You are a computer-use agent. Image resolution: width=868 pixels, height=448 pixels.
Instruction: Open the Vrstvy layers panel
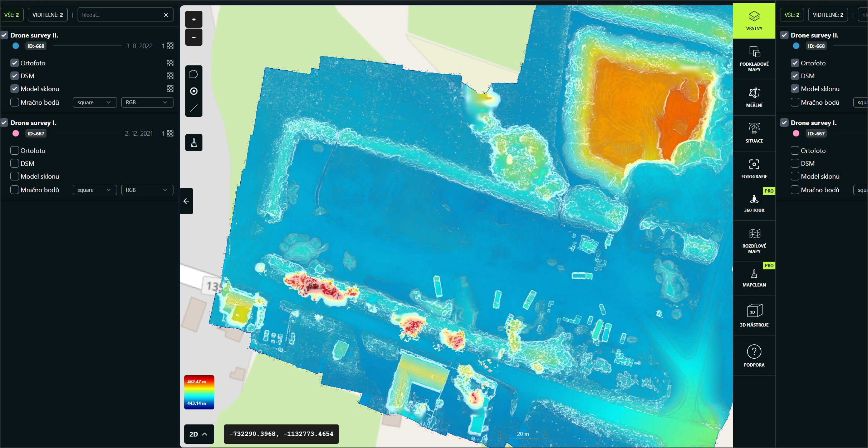point(754,21)
